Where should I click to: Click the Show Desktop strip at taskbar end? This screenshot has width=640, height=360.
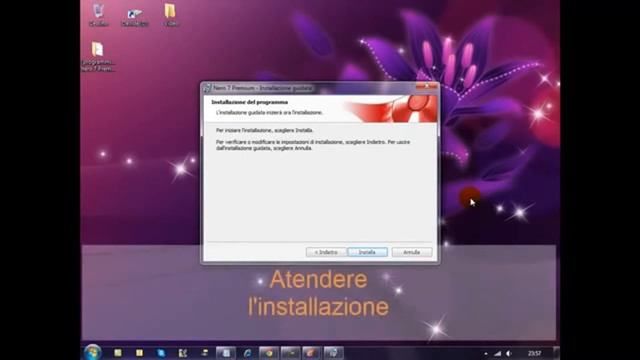(x=556, y=353)
